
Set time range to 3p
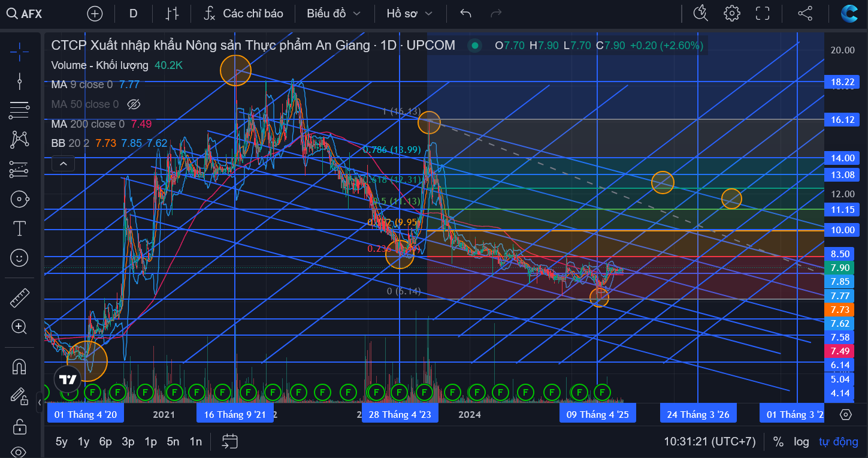pyautogui.click(x=128, y=442)
